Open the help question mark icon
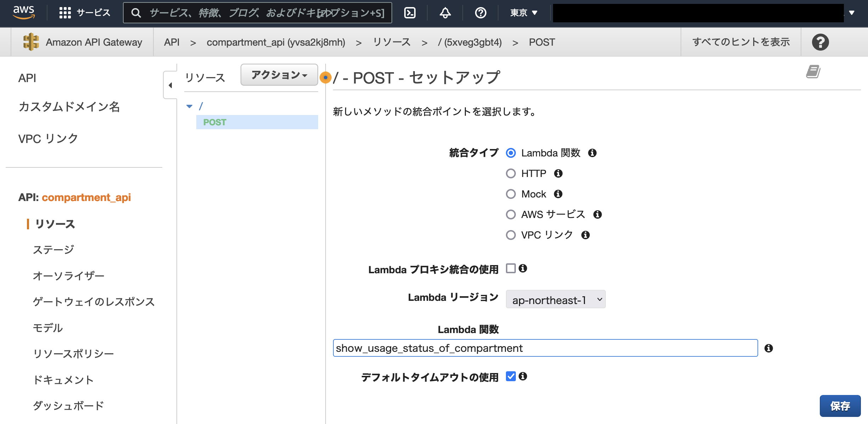This screenshot has height=424, width=868. (480, 13)
